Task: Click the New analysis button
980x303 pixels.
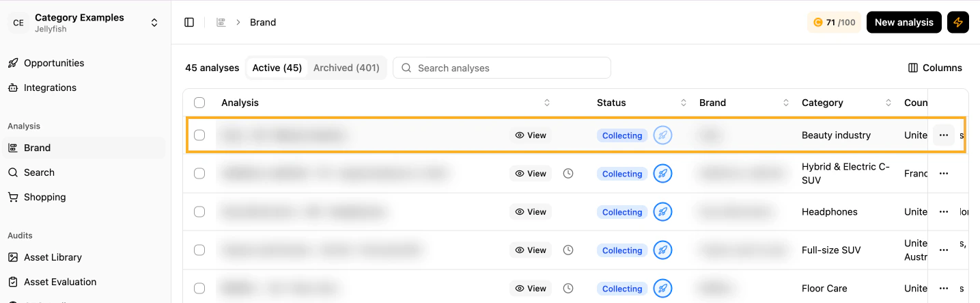Action: pyautogui.click(x=904, y=23)
